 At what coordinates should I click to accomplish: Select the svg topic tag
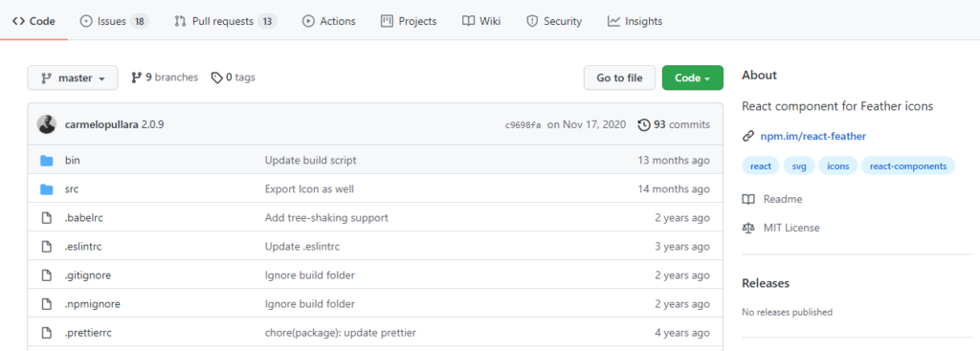click(799, 166)
